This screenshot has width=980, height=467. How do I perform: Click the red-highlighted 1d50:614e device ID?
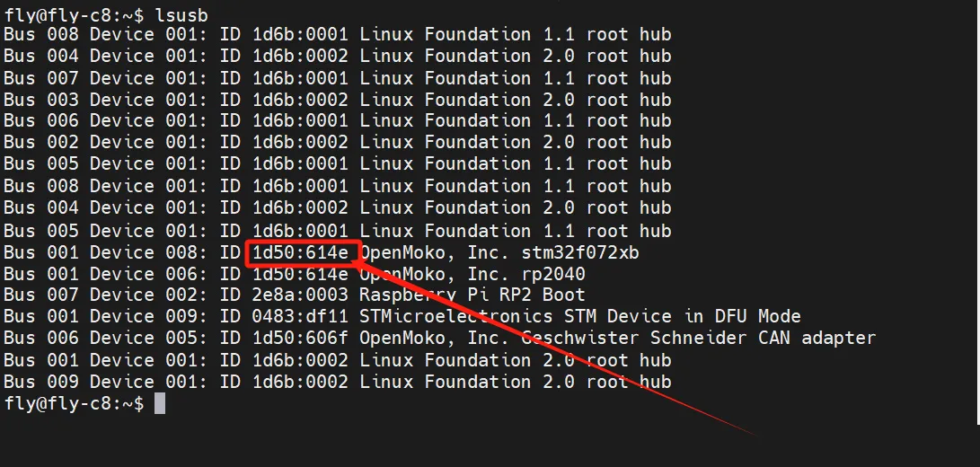coord(301,252)
